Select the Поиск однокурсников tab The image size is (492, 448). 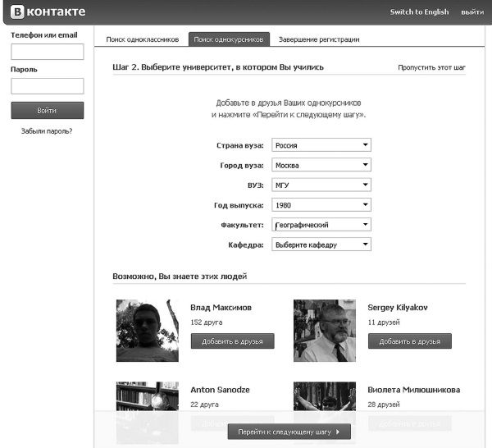[x=229, y=39]
